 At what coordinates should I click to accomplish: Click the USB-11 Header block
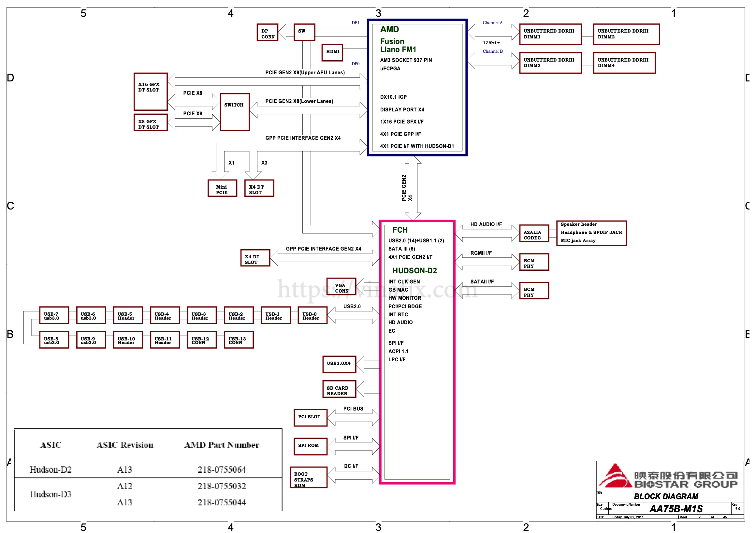click(x=165, y=340)
